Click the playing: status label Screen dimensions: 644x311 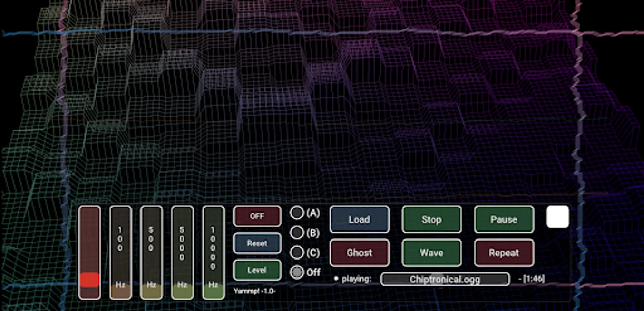click(356, 279)
